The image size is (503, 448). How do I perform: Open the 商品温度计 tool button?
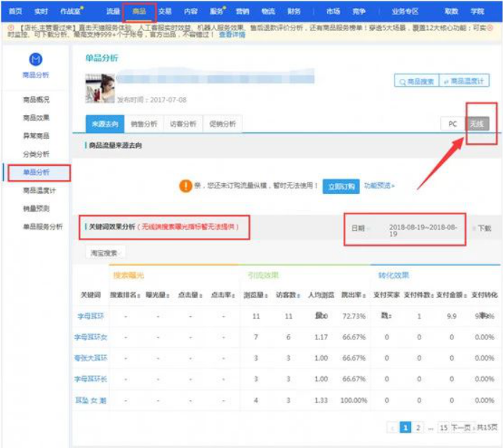pos(465,81)
